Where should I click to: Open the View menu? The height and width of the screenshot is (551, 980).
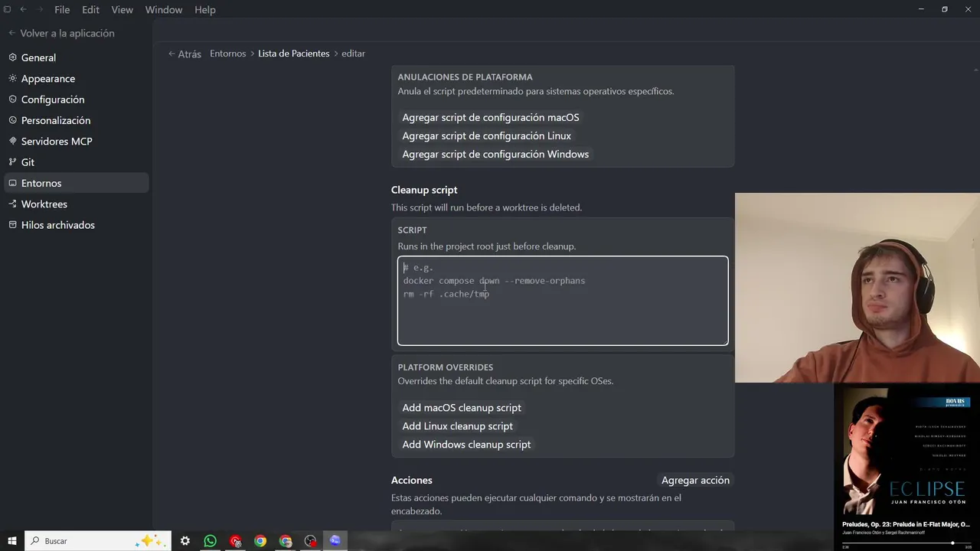pos(122,10)
